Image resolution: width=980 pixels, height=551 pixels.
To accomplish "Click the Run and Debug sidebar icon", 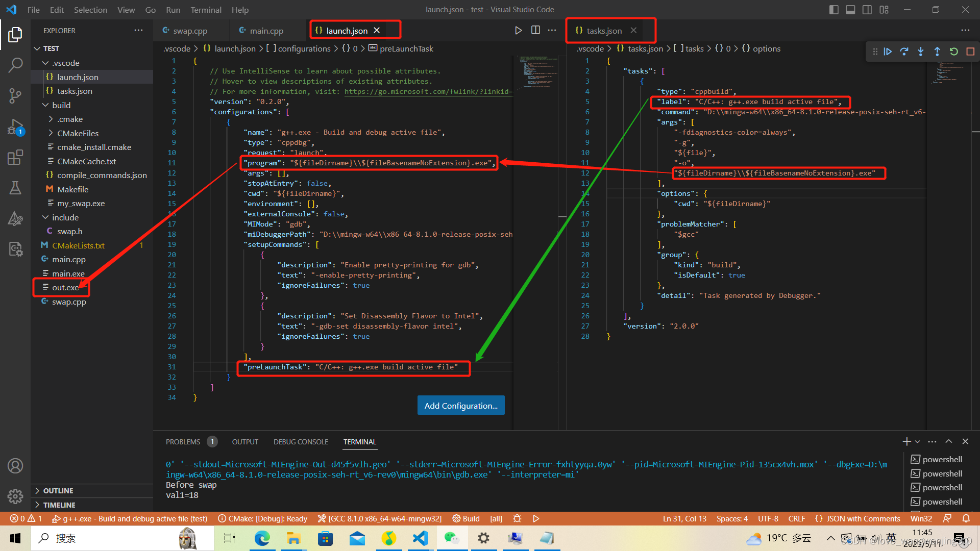I will pos(15,129).
